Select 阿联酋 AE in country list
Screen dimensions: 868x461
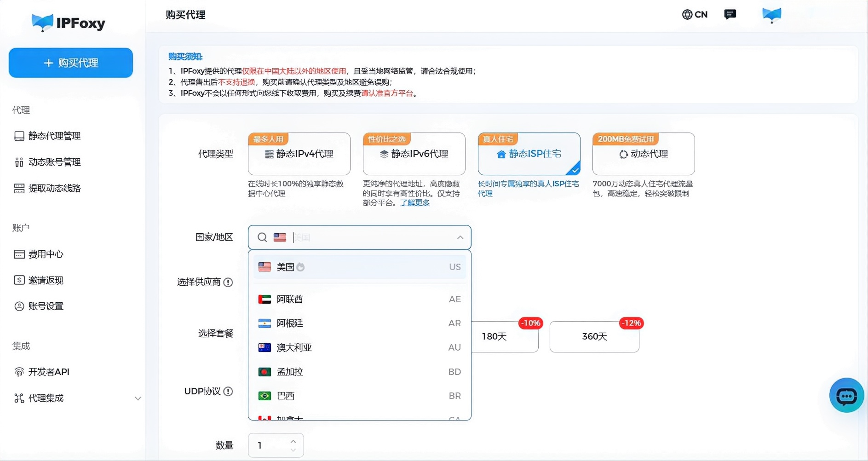[360, 299]
